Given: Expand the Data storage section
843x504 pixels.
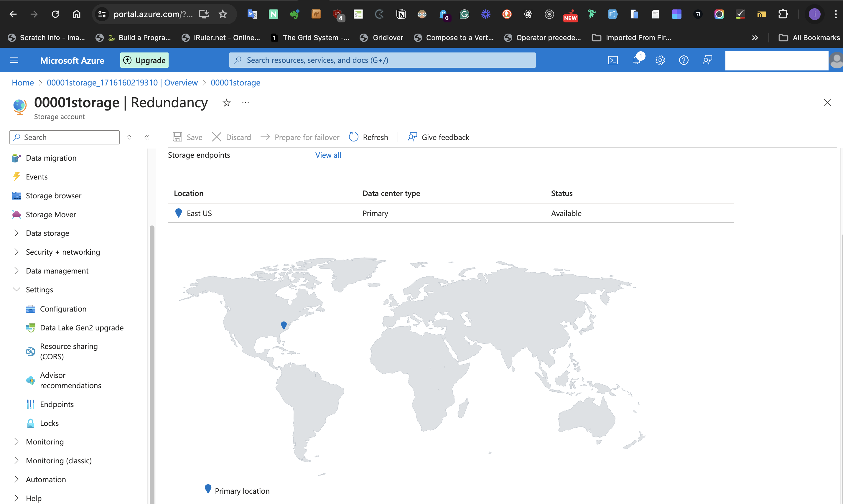Looking at the screenshot, I should point(47,233).
